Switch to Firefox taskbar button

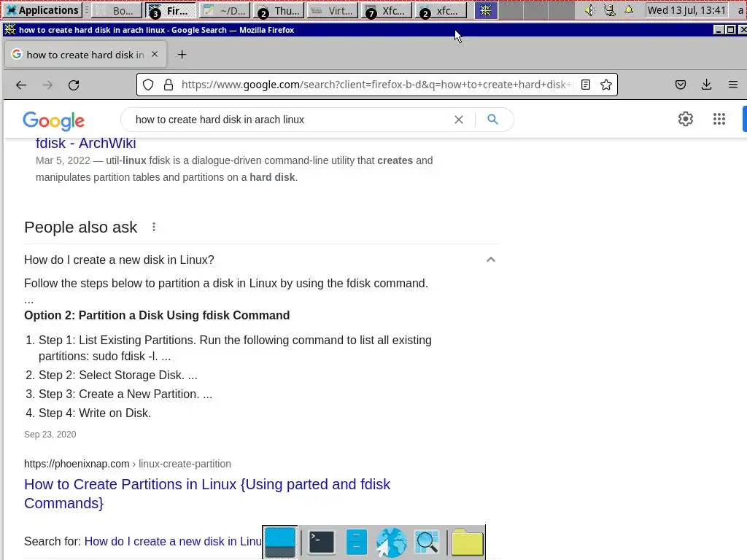point(171,10)
